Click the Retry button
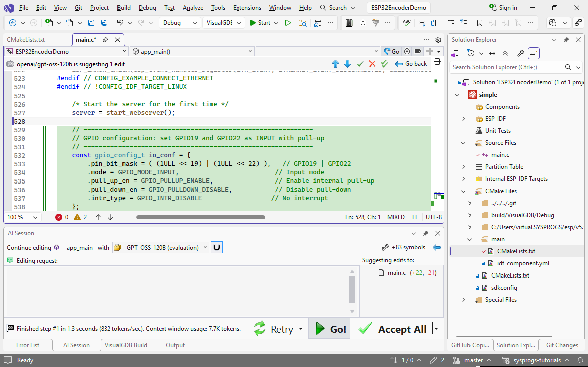 pyautogui.click(x=274, y=329)
